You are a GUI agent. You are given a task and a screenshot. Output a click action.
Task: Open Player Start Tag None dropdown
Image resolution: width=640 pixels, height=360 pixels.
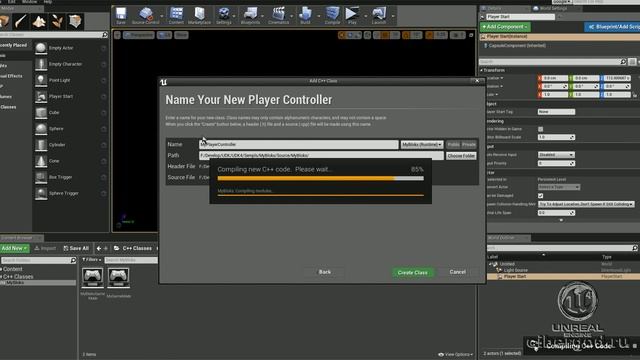coord(556,111)
